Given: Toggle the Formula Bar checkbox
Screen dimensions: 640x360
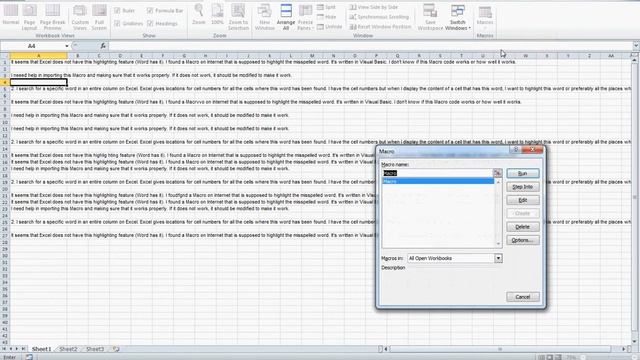Looking at the screenshot, I should click(x=165, y=11).
